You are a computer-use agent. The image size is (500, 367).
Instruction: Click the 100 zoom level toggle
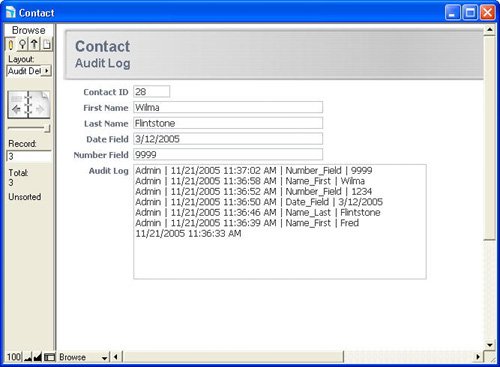pyautogui.click(x=14, y=357)
